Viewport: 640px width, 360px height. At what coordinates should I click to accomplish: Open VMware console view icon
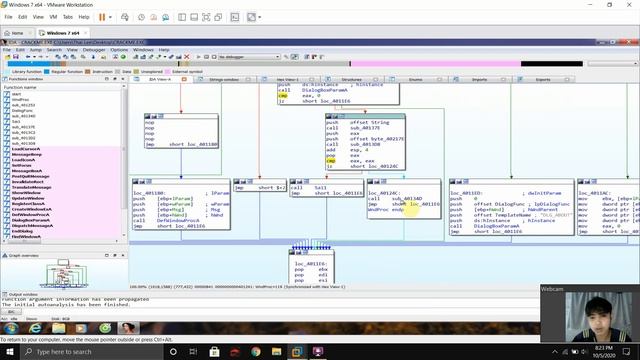point(235,17)
